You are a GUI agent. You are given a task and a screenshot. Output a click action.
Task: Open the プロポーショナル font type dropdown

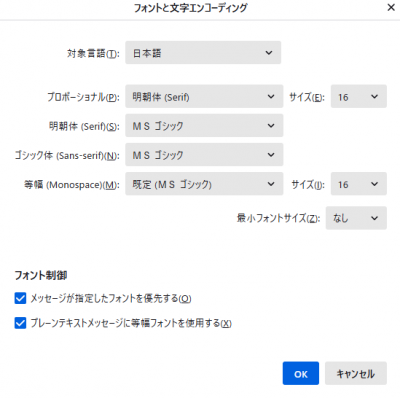tap(204, 96)
